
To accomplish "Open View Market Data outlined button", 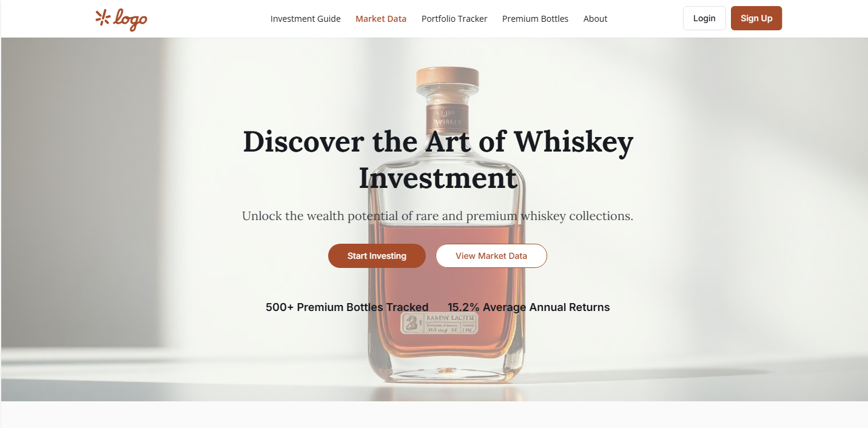I will point(491,256).
